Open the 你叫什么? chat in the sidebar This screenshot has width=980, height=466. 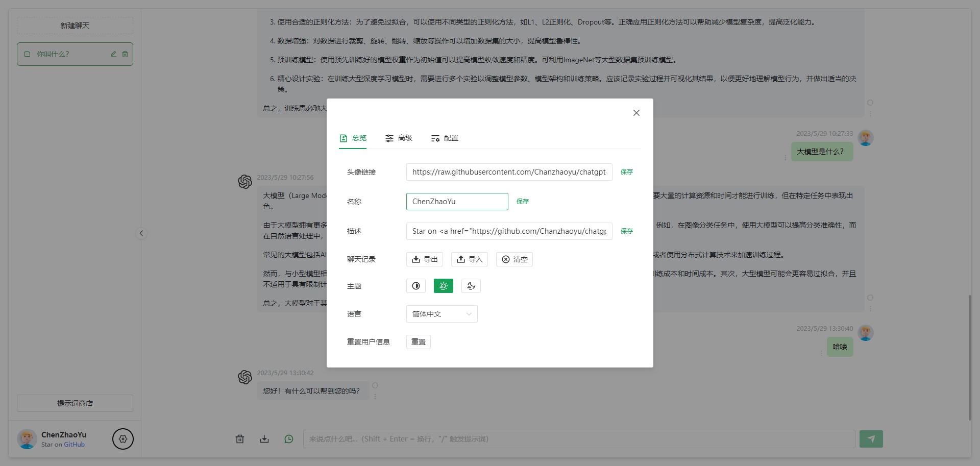pyautogui.click(x=75, y=54)
